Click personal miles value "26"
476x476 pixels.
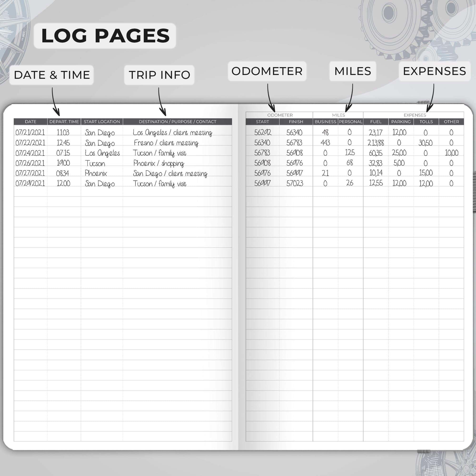(350, 183)
